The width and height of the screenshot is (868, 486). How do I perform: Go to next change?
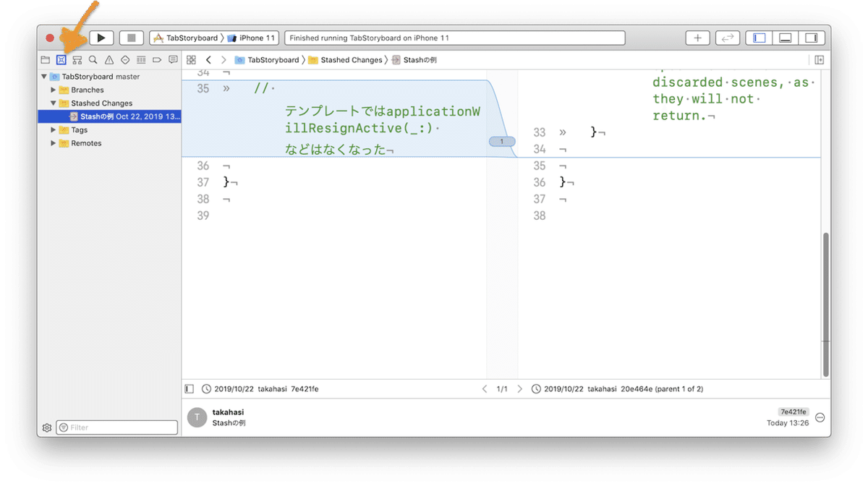pyautogui.click(x=519, y=389)
